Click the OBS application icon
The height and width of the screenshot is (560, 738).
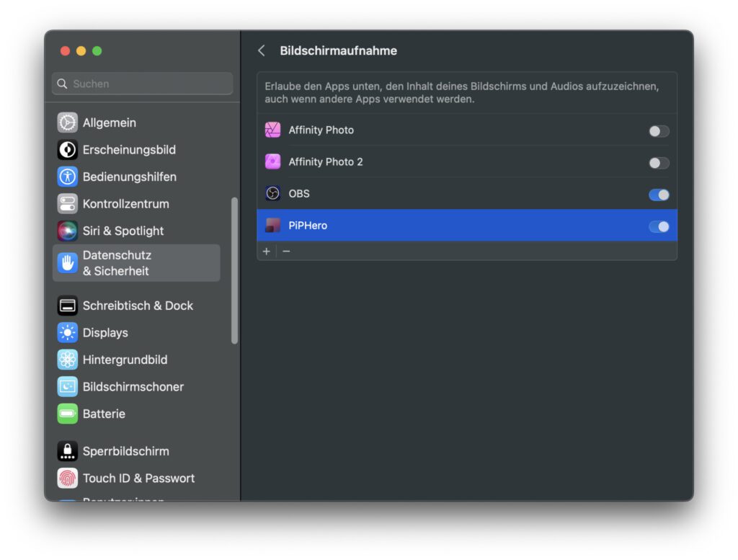click(x=272, y=193)
